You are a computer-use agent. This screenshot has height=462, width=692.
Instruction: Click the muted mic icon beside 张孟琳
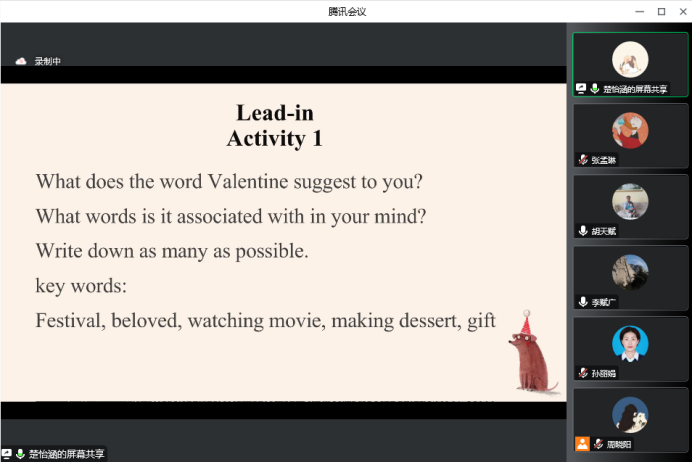(x=583, y=160)
